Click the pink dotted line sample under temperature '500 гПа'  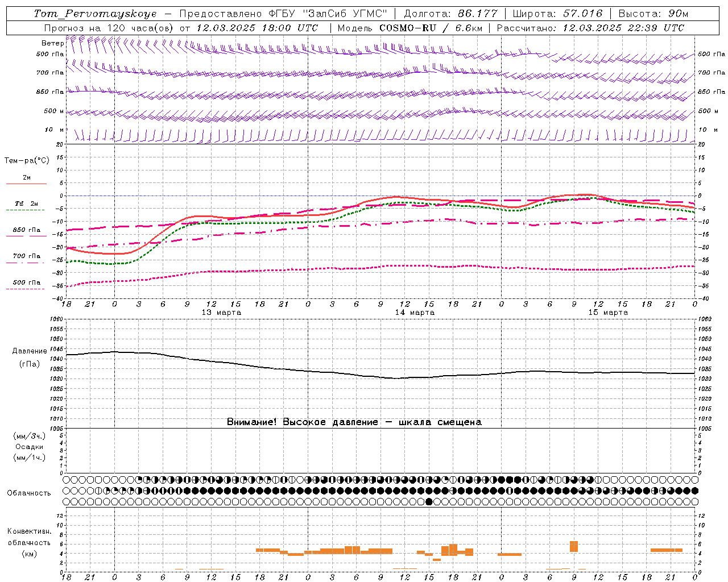[25, 289]
